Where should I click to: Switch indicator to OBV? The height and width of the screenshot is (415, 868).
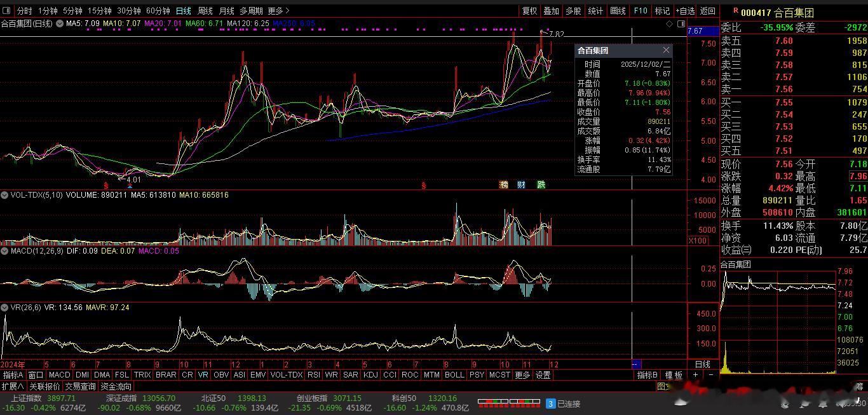click(221, 375)
